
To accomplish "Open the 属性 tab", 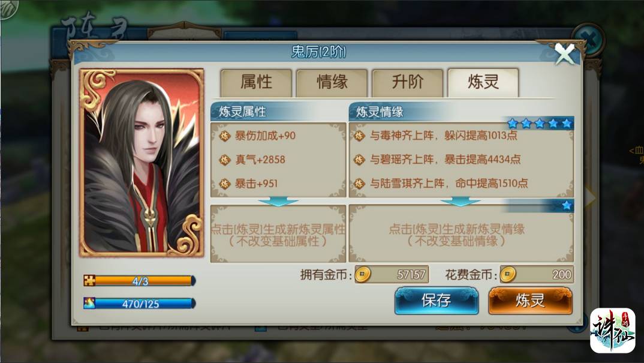I will (x=256, y=82).
